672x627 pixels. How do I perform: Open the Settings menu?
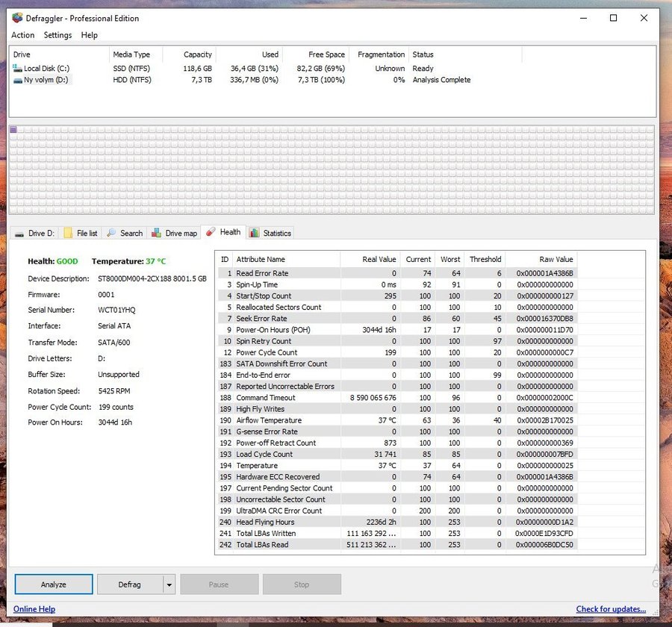point(57,35)
